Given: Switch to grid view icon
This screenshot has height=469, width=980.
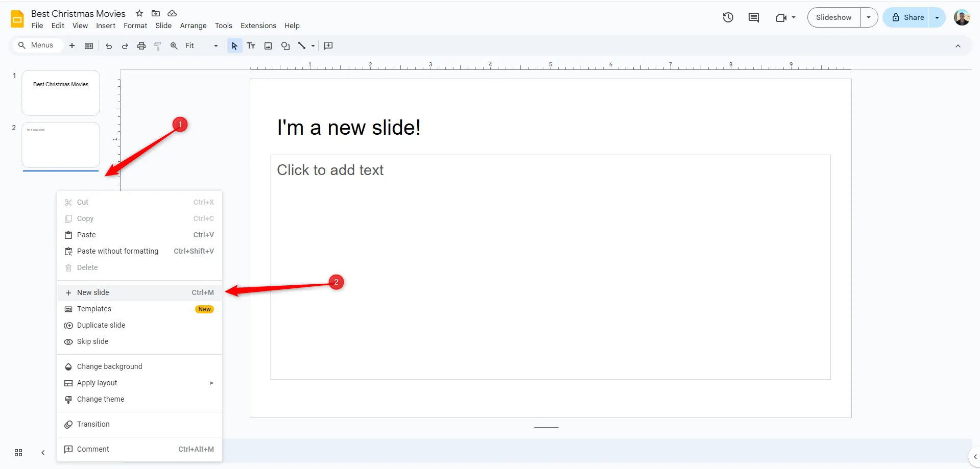Looking at the screenshot, I should [x=18, y=453].
